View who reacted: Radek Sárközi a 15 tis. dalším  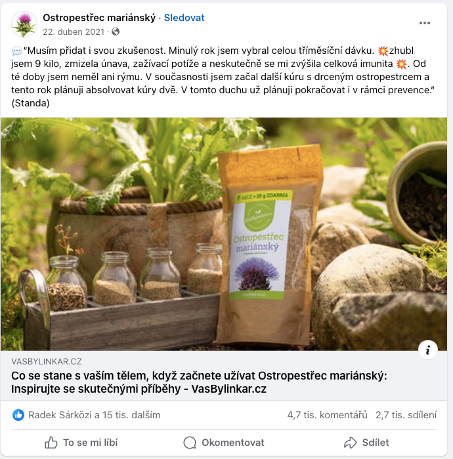point(94,415)
